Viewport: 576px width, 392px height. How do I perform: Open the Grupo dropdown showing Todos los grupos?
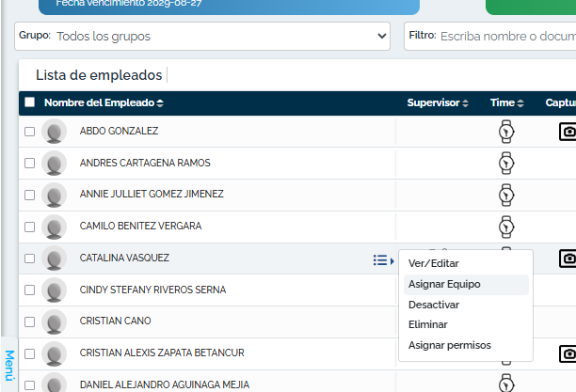pos(202,36)
